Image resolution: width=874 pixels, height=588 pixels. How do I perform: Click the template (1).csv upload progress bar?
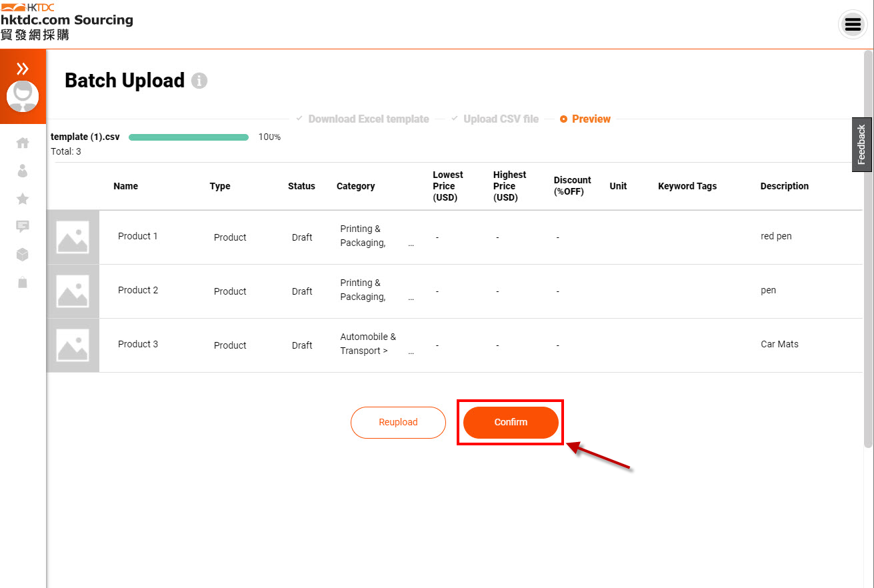(189, 137)
